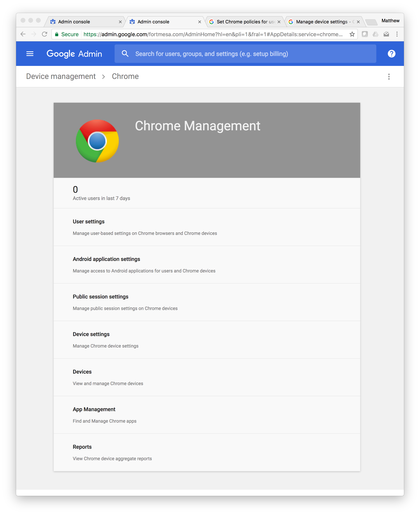This screenshot has width=420, height=515.
Task: Focus the search for users, groups, and settings field
Action: (x=245, y=54)
